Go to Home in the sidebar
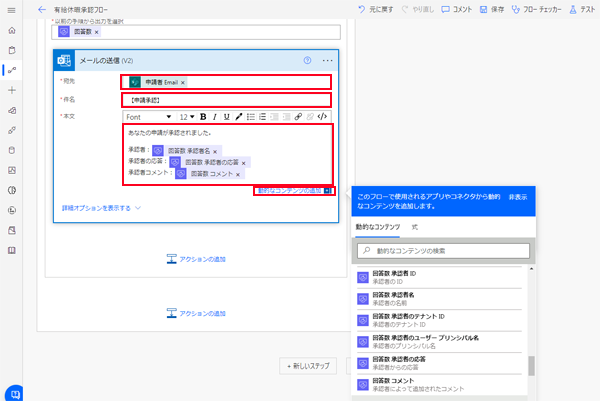600x401 pixels. [12, 30]
